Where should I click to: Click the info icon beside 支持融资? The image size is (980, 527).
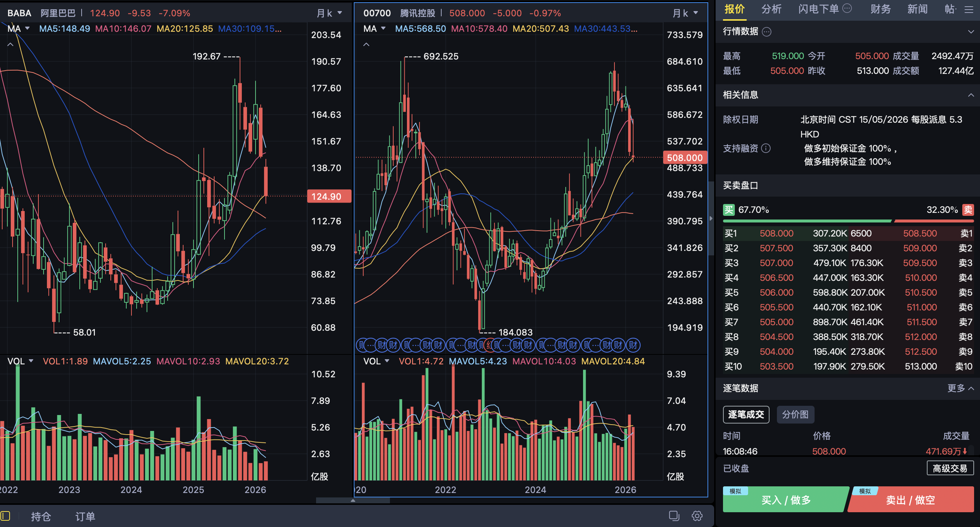tap(766, 148)
